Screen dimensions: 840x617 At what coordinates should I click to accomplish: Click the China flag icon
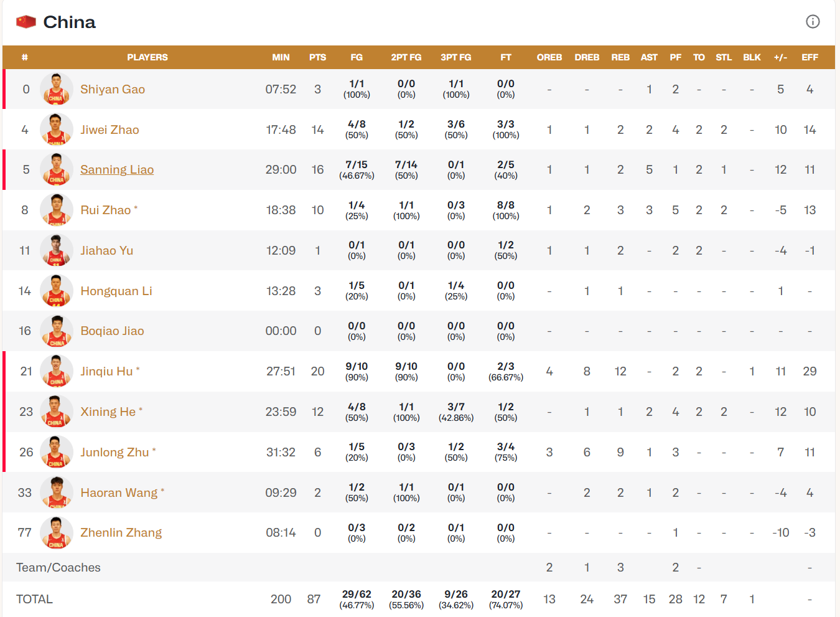[x=26, y=22]
